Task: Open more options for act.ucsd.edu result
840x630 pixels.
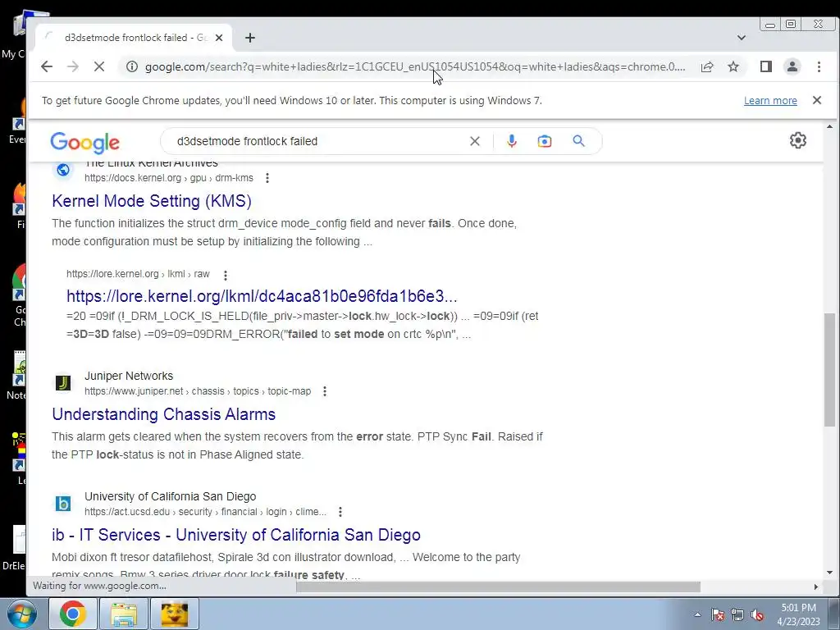Action: 340,512
